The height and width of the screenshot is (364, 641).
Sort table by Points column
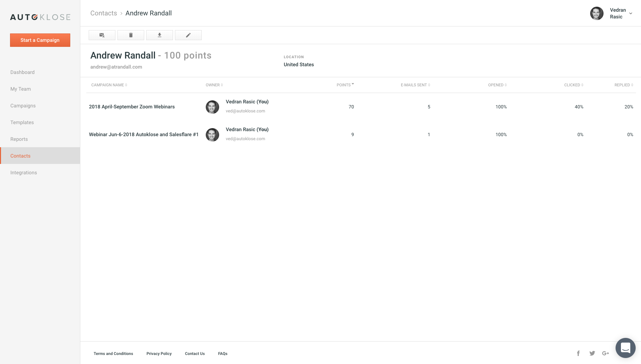pyautogui.click(x=345, y=85)
